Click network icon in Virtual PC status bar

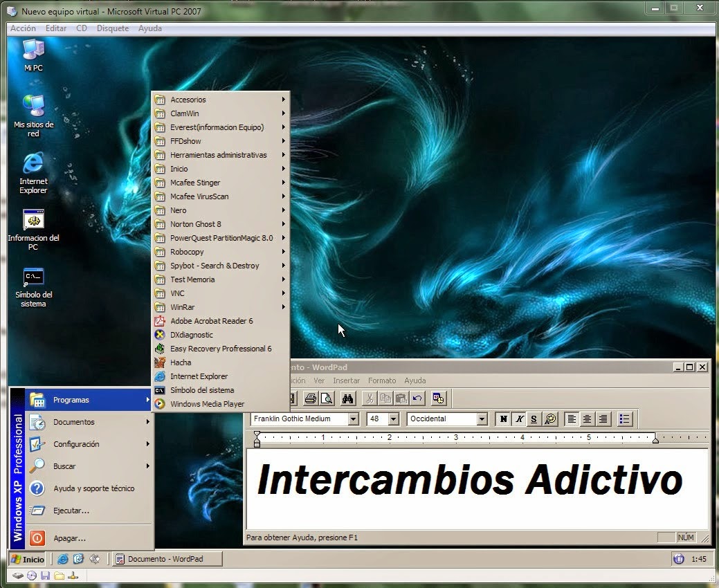tap(73, 576)
